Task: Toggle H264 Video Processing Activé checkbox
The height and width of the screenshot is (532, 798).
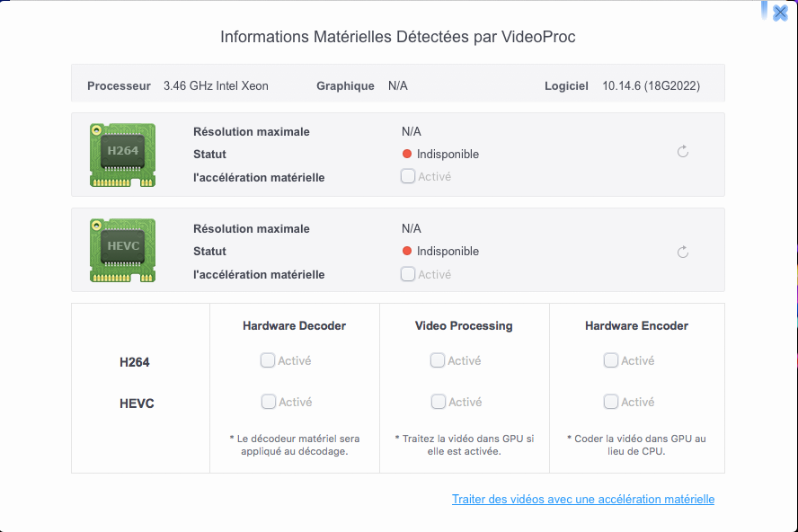Action: tap(437, 360)
